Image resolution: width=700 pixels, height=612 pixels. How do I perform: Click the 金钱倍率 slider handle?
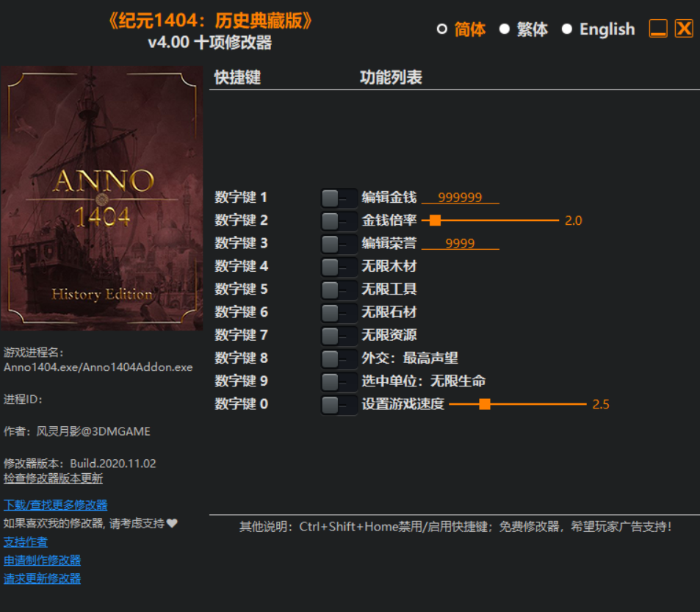(x=436, y=220)
